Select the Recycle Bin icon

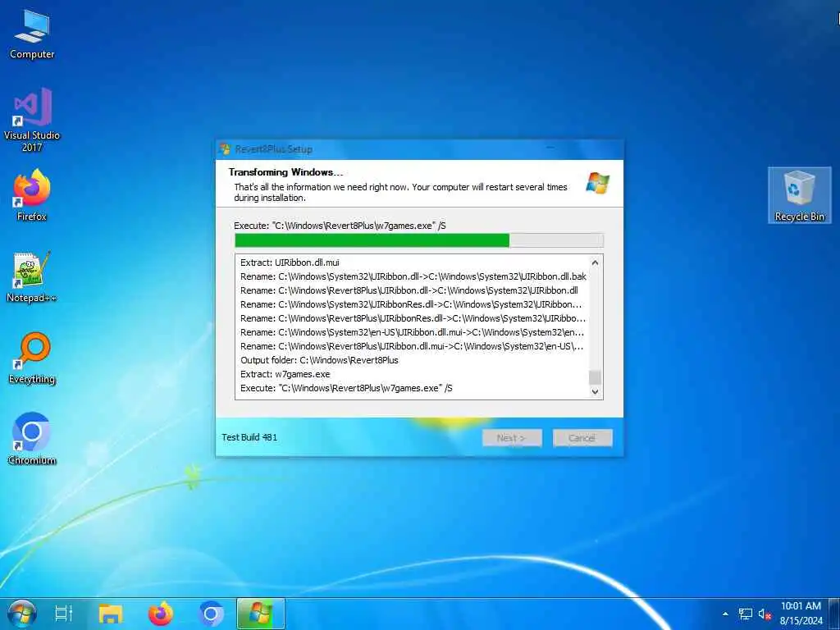799,195
